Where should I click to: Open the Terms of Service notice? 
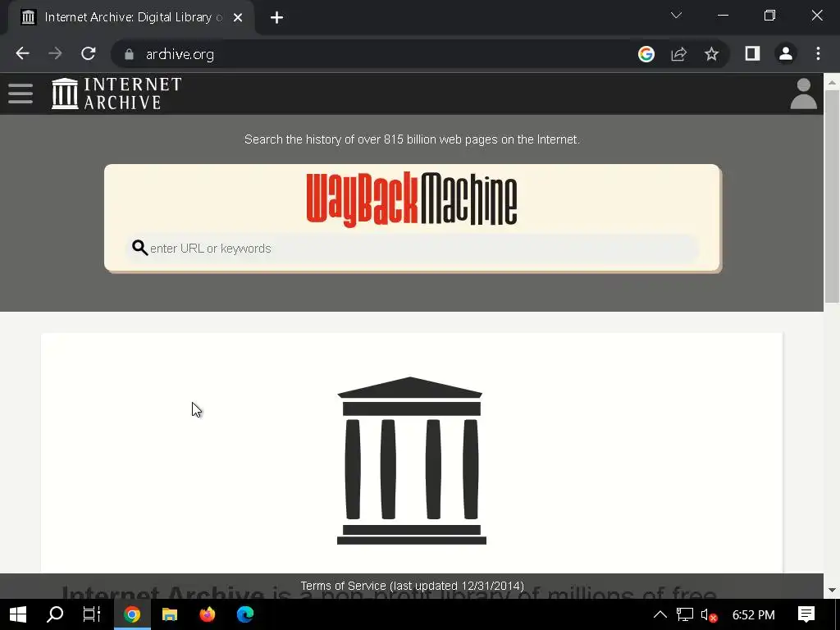pyautogui.click(x=412, y=586)
